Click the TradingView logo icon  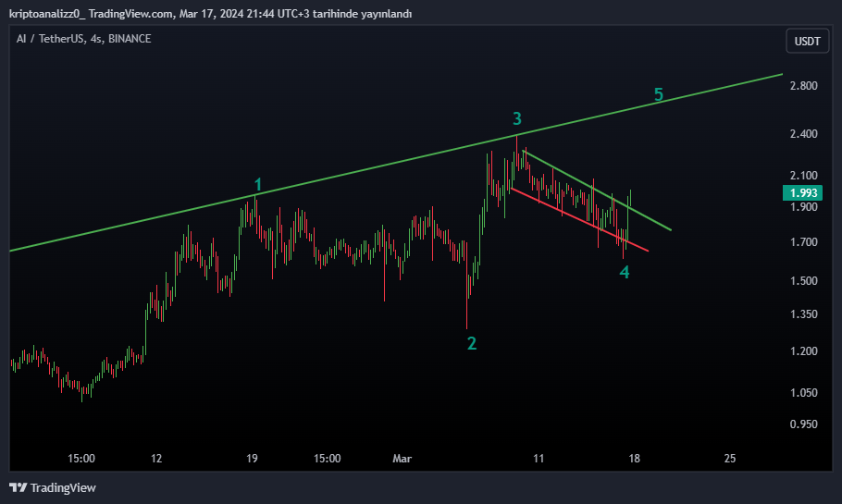pos(18,487)
